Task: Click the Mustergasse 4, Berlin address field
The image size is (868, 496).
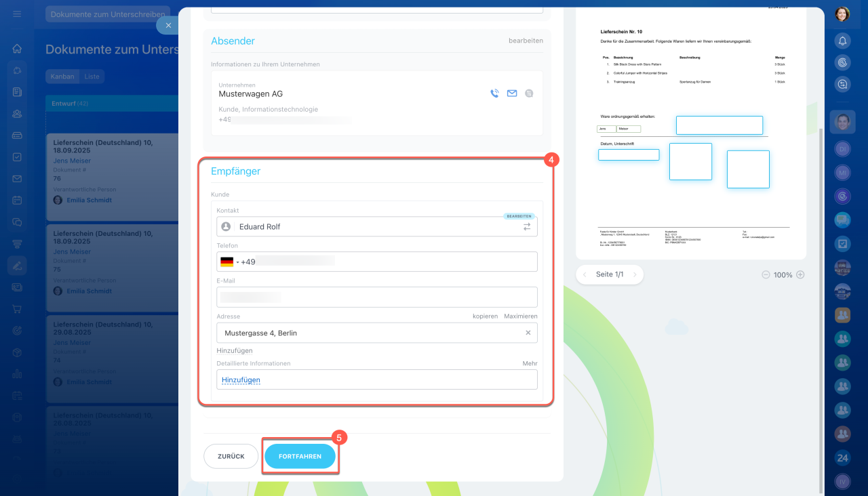Action: pos(377,333)
